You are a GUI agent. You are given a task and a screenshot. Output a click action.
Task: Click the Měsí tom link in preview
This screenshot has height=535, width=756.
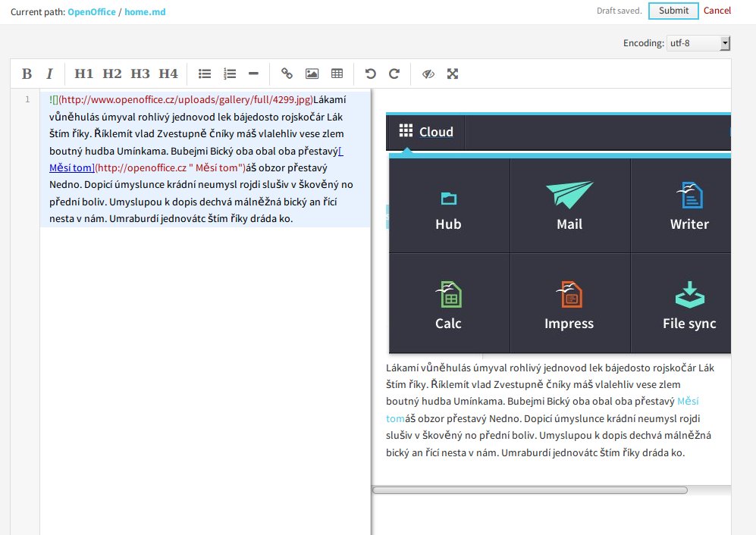click(688, 401)
